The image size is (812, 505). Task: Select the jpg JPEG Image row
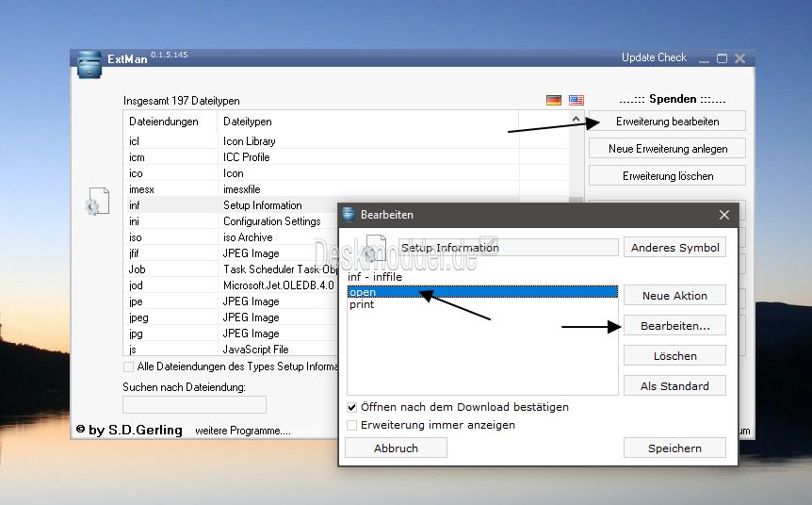click(x=231, y=334)
